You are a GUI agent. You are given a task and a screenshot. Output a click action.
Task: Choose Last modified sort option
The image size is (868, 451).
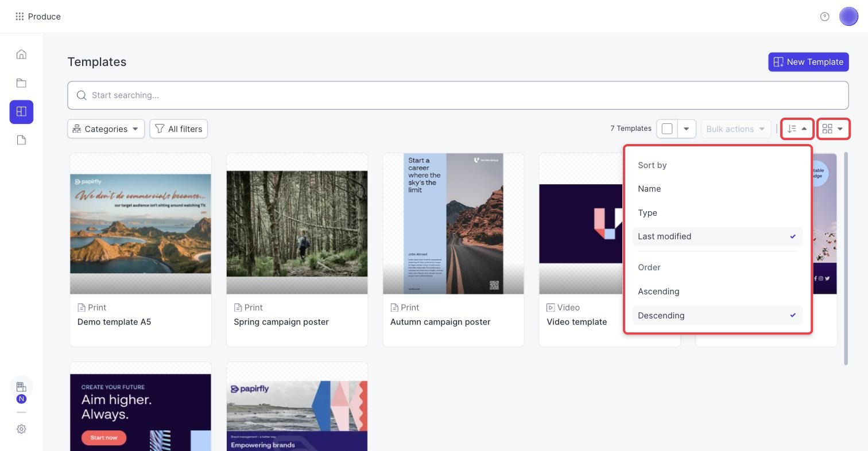click(x=718, y=236)
